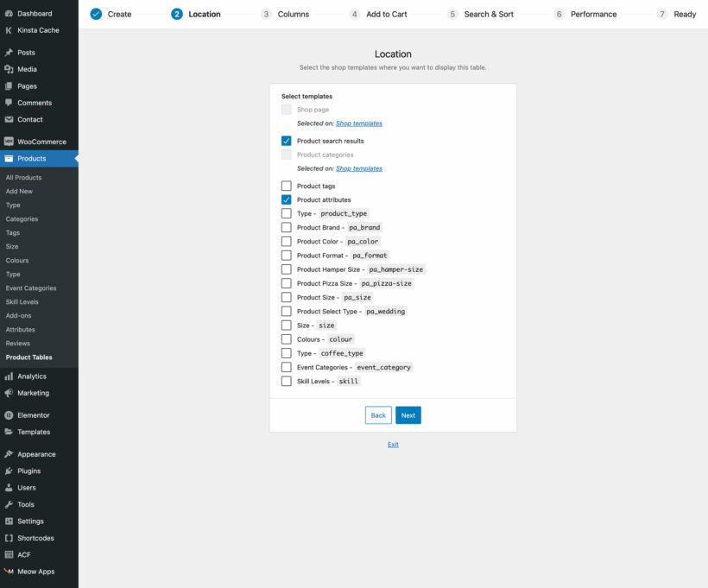Check the Skill Levels template checkbox
Viewport: 708px width, 588px height.
click(x=286, y=380)
